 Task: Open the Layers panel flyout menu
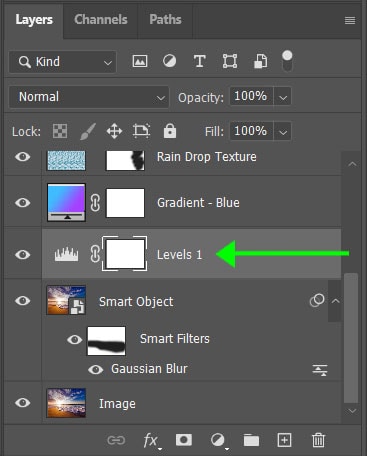tap(350, 21)
